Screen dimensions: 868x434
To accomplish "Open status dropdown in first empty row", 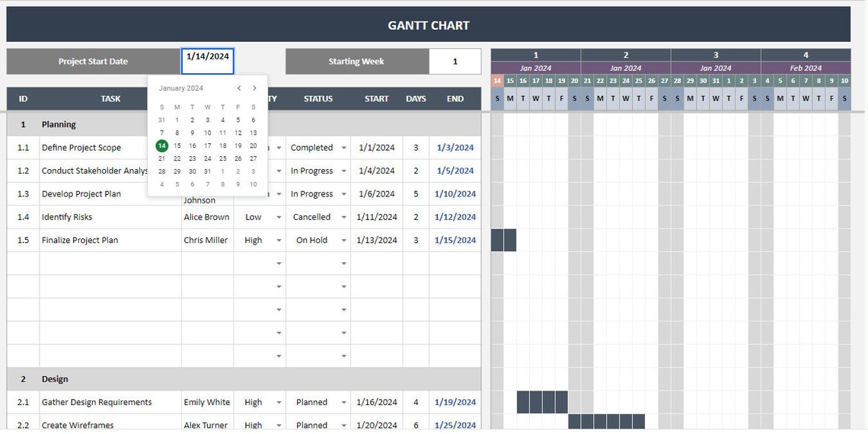I will coord(343,263).
